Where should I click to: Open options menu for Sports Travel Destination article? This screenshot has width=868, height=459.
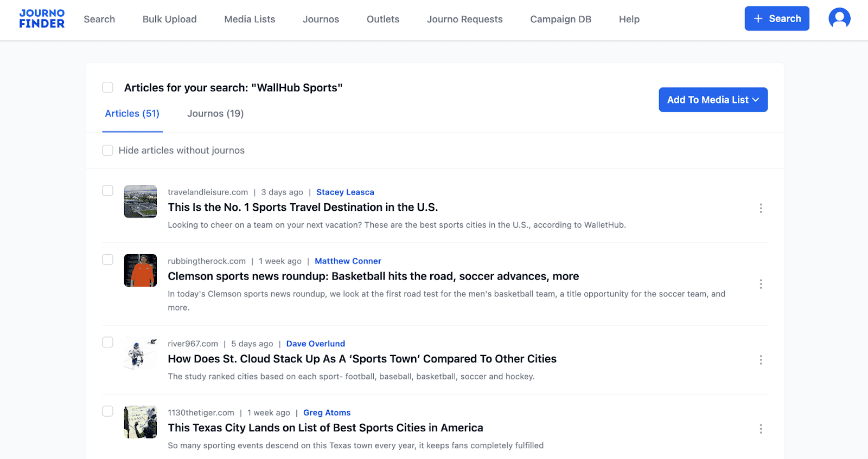(x=761, y=209)
